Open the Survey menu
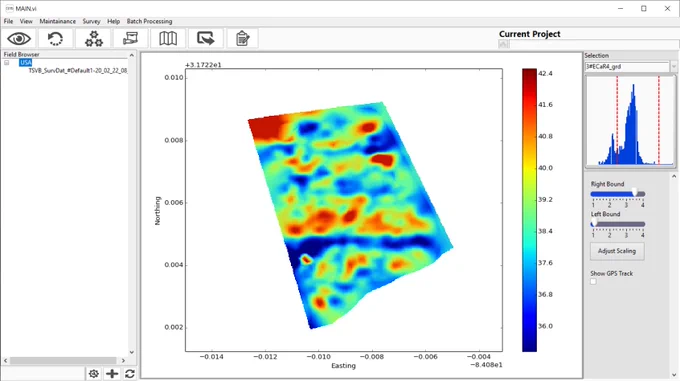680x381 pixels. (91, 21)
